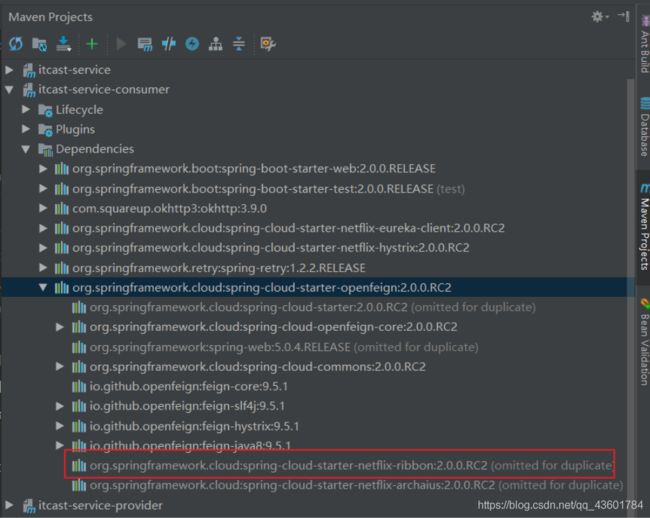This screenshot has height=518, width=650.
Task: Open the gear options of the Maven Projects panel
Action: click(598, 17)
